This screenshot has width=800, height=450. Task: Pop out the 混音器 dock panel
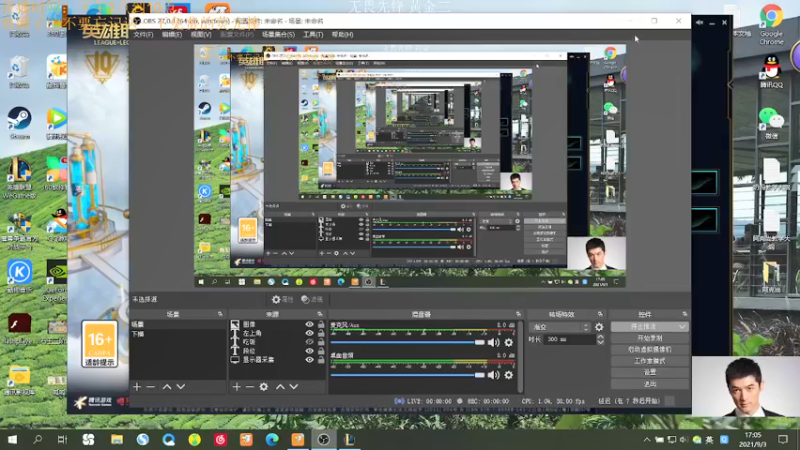[x=518, y=314]
